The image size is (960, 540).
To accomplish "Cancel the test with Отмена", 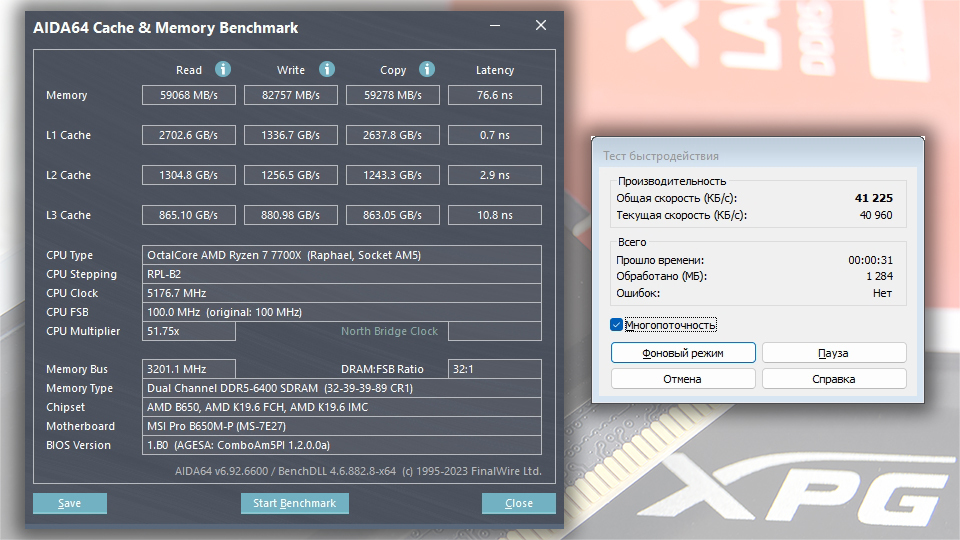I will pyautogui.click(x=683, y=378).
